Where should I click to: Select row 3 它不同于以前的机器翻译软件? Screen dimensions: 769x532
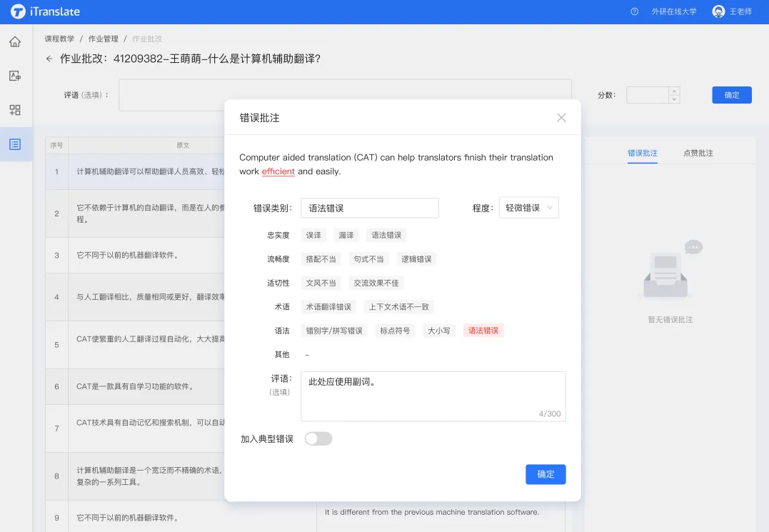(x=128, y=255)
